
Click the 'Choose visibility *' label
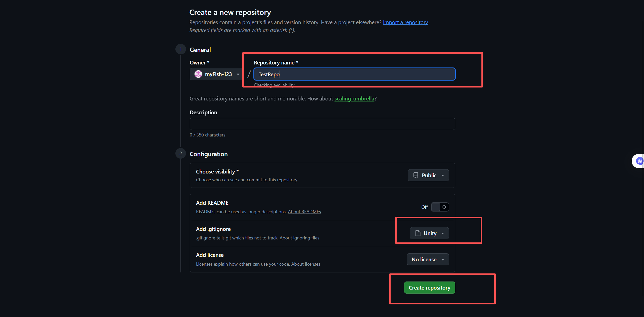[217, 172]
